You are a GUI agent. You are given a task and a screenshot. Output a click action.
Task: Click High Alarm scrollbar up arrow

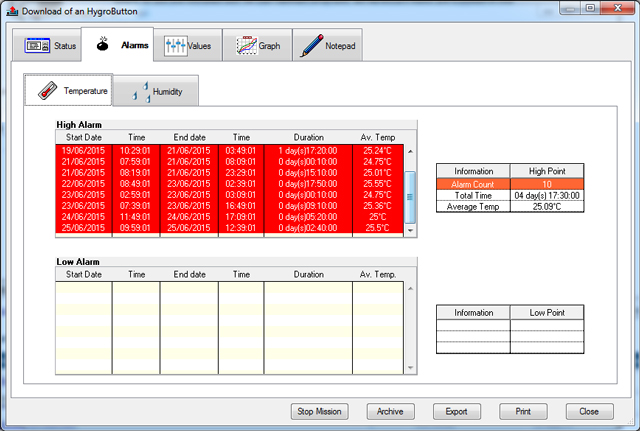point(410,151)
